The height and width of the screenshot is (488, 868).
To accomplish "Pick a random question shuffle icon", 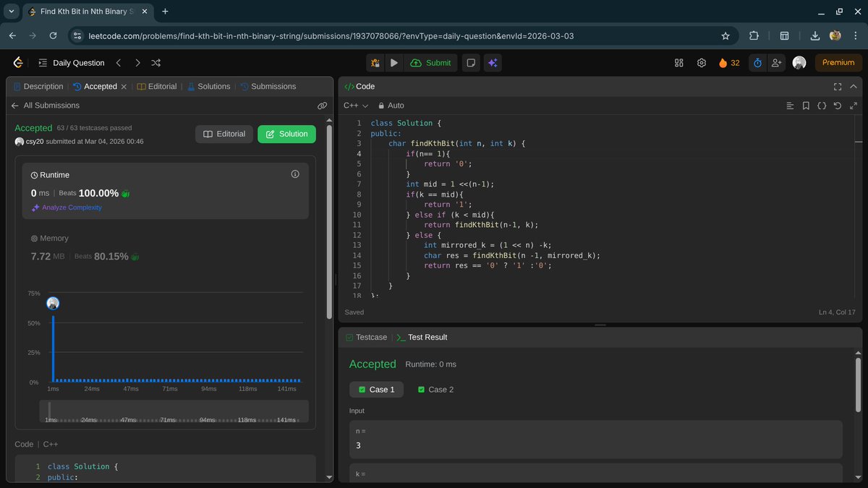I will 156,63.
